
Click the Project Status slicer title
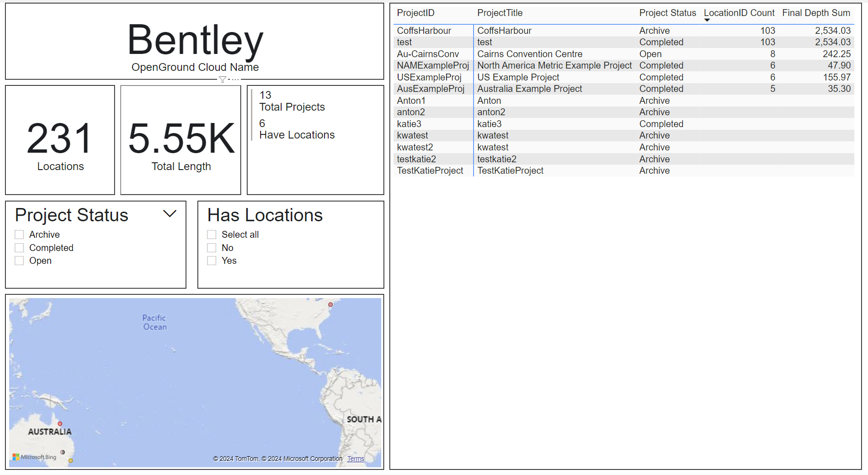click(72, 215)
